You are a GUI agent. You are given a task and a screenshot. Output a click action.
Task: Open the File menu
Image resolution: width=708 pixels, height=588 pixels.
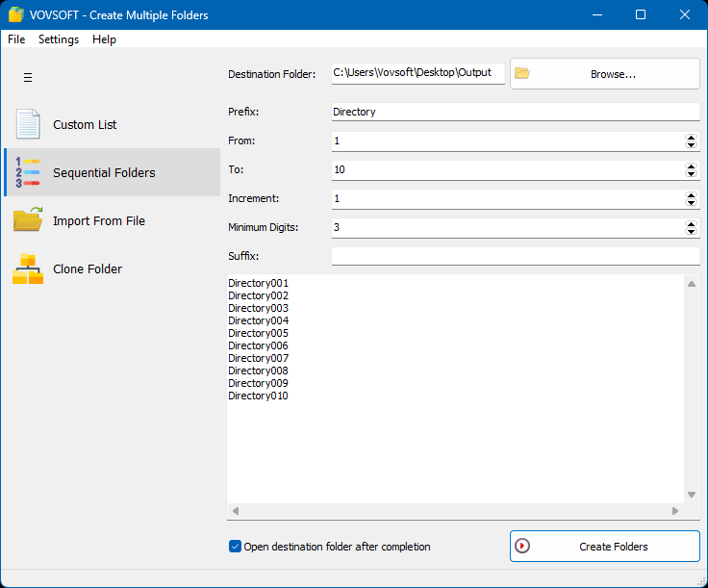16,39
